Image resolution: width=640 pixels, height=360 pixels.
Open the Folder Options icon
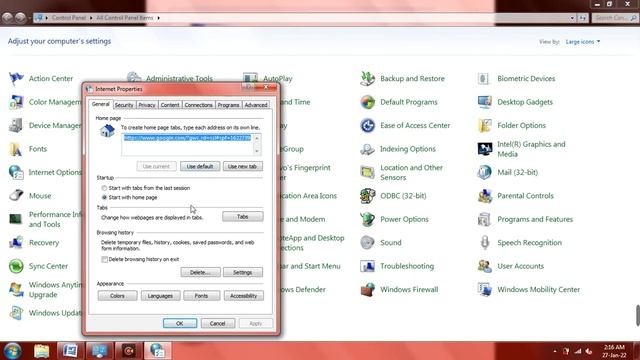tap(484, 125)
